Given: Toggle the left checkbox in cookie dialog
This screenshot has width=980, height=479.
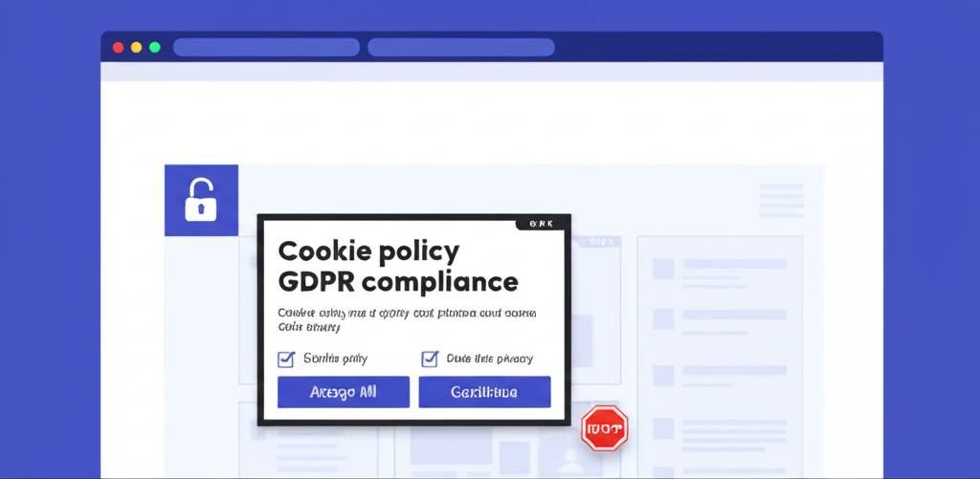Looking at the screenshot, I should 286,359.
